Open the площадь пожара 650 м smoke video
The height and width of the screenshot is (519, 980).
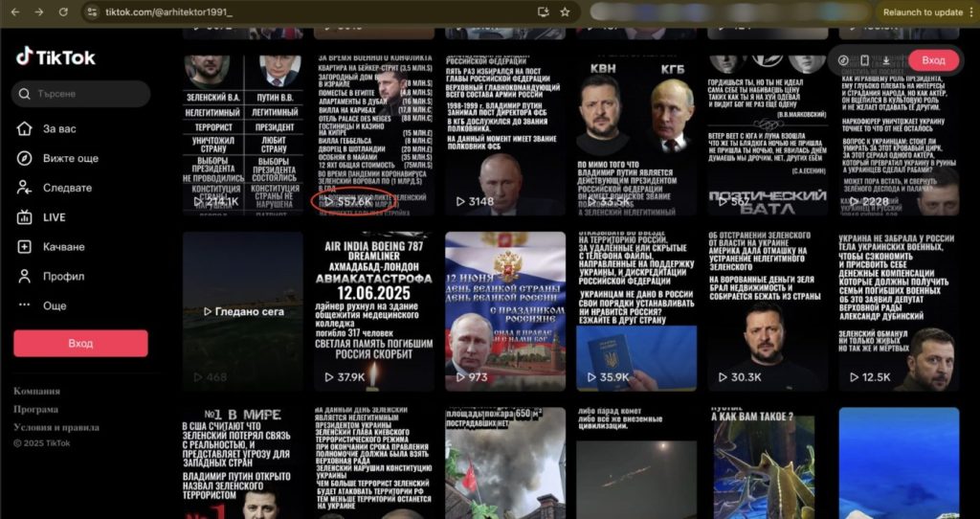505,463
